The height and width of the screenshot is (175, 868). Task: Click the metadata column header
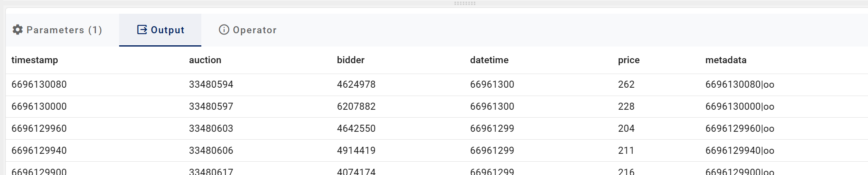tap(726, 60)
